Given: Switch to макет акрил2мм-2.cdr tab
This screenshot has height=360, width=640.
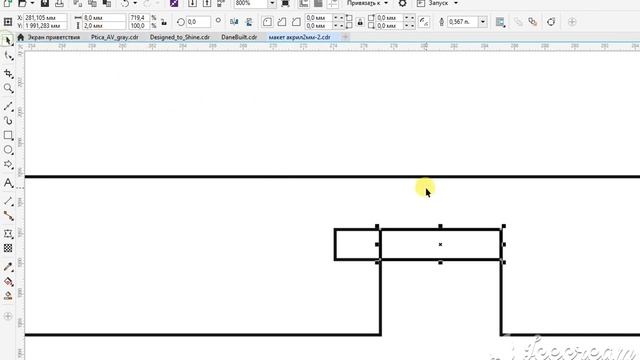Looking at the screenshot, I should 300,37.
